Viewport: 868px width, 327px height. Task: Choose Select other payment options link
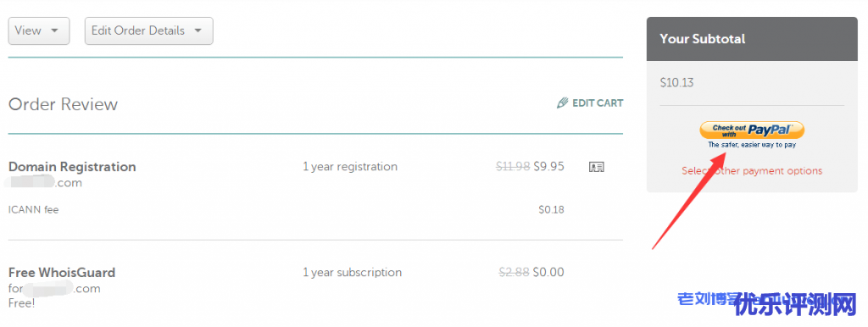click(x=752, y=170)
